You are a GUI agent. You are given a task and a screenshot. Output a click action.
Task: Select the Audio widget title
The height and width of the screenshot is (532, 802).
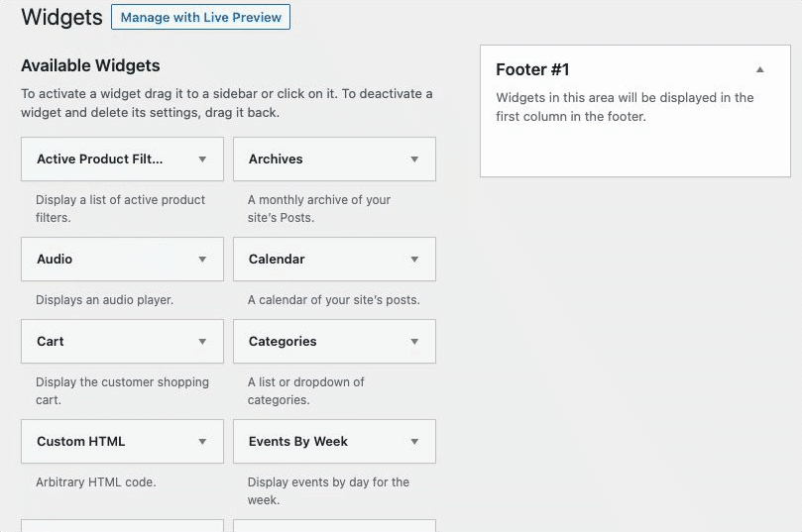click(x=55, y=260)
